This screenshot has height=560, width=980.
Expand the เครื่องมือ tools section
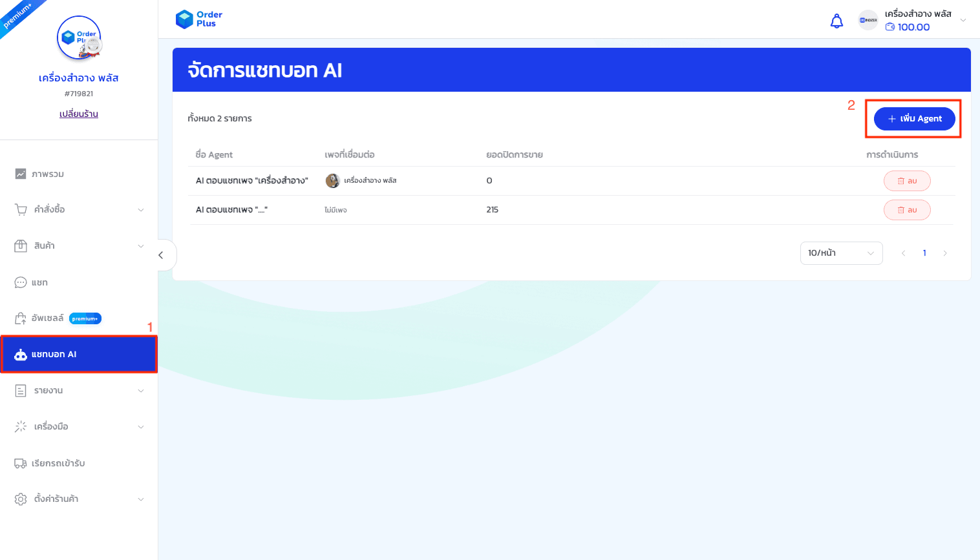78,426
